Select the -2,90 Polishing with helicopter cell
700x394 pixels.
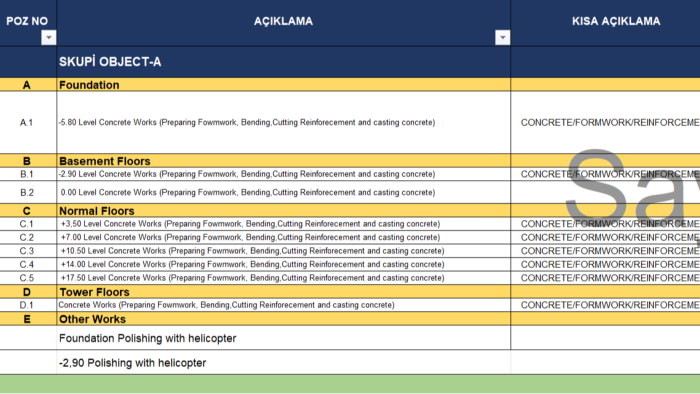[283, 362]
